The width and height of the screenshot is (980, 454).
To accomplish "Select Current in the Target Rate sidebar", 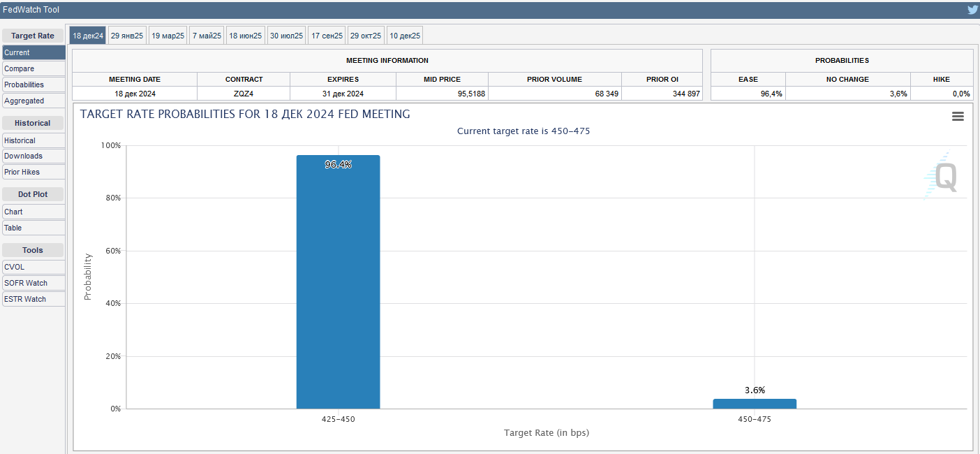I will (34, 52).
